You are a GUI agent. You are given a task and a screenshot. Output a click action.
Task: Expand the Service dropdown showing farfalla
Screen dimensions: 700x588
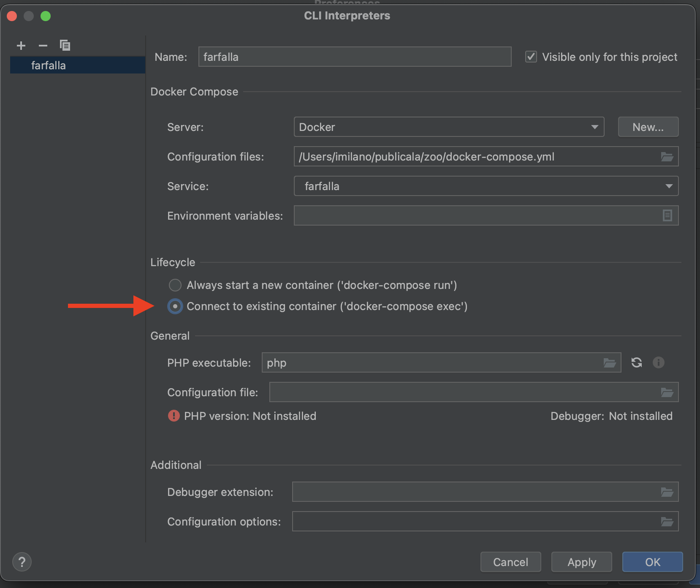669,186
